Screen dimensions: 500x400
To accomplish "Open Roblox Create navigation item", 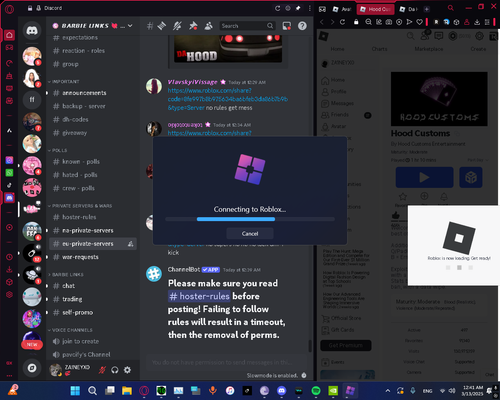I will (x=478, y=49).
